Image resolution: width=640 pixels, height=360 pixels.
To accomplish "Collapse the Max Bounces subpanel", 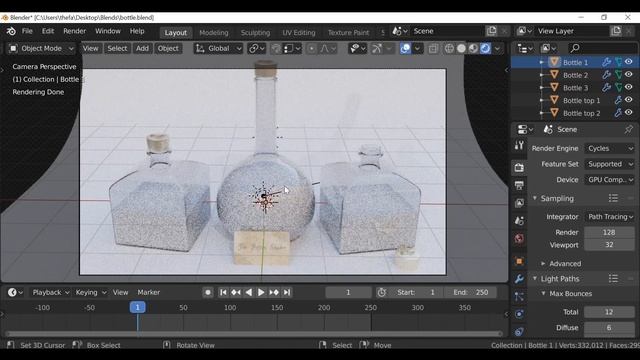I will click(543, 293).
